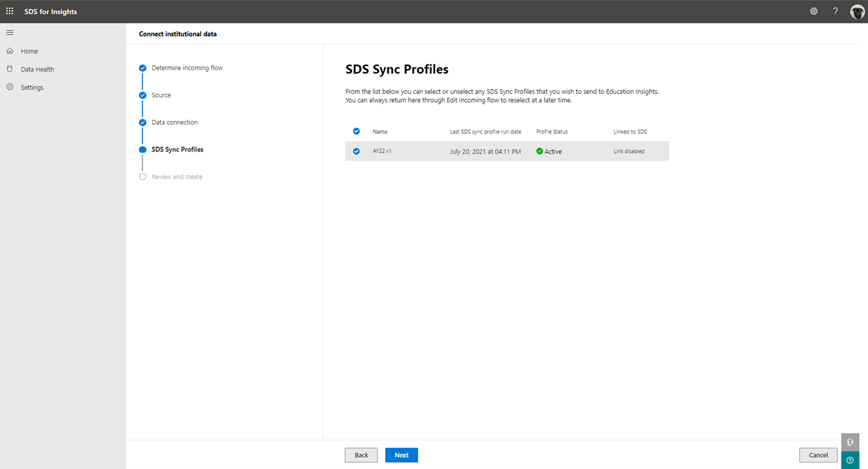Uncheck the AY22 v1 profile checkbox
The width and height of the screenshot is (868, 469).
(x=356, y=151)
